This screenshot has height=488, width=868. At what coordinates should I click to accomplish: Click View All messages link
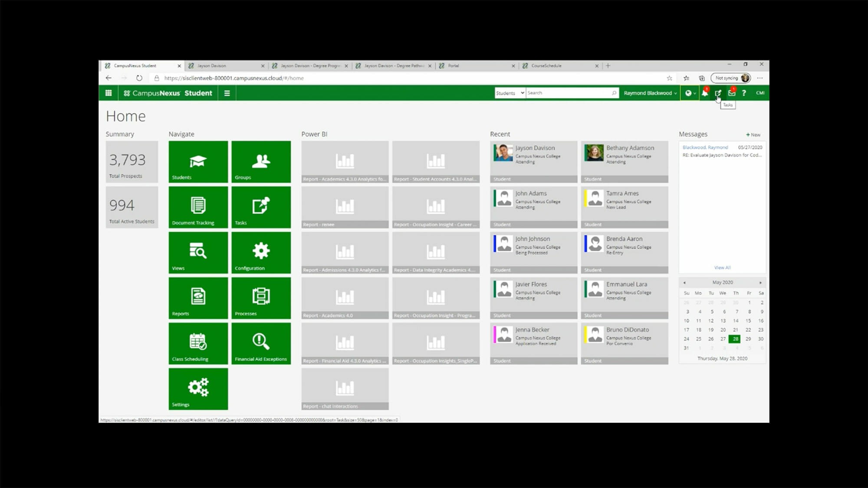click(x=722, y=267)
